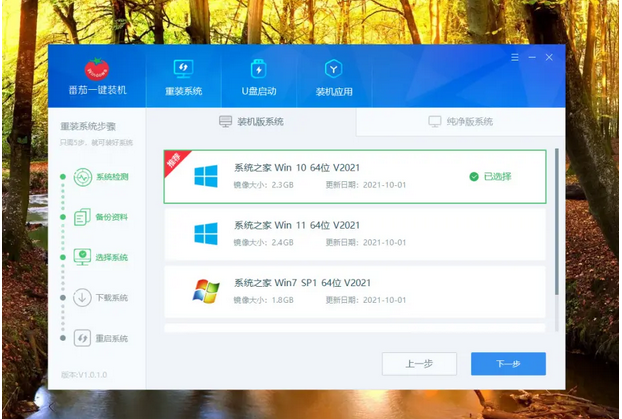Click the 重启系统 restart step icon
622x419 pixels.
pyautogui.click(x=82, y=338)
